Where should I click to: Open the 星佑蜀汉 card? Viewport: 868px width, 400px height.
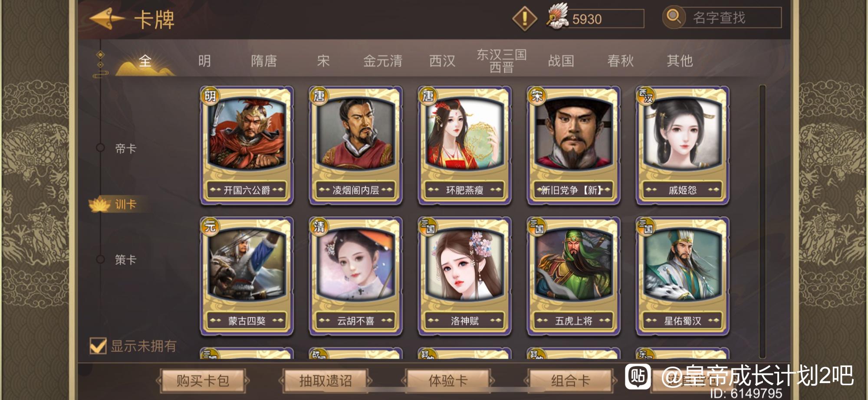[682, 276]
